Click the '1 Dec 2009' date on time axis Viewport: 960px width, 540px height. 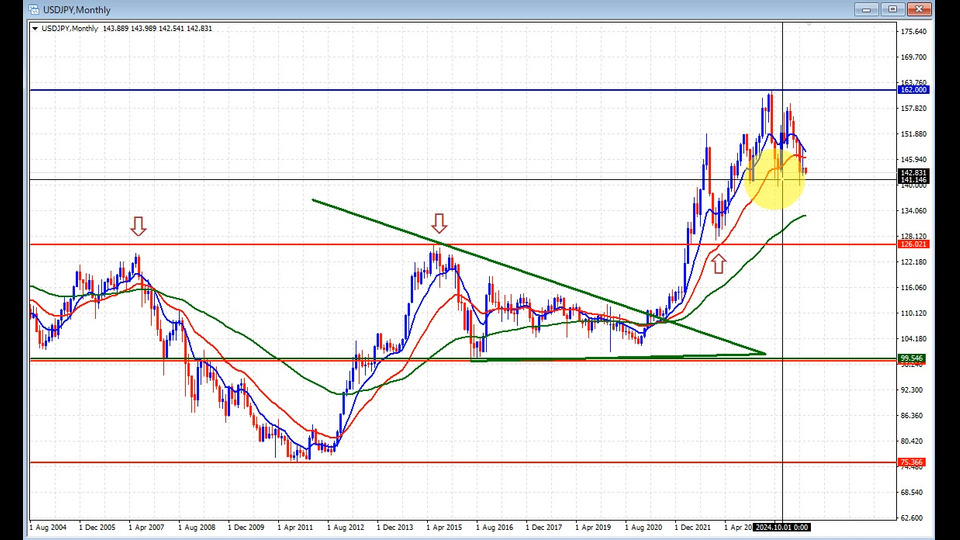(x=246, y=527)
